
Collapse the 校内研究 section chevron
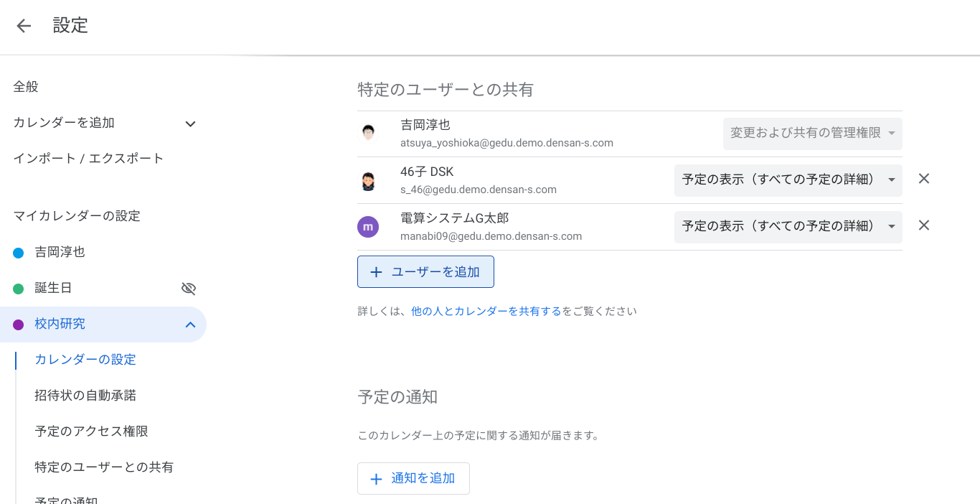click(x=190, y=325)
